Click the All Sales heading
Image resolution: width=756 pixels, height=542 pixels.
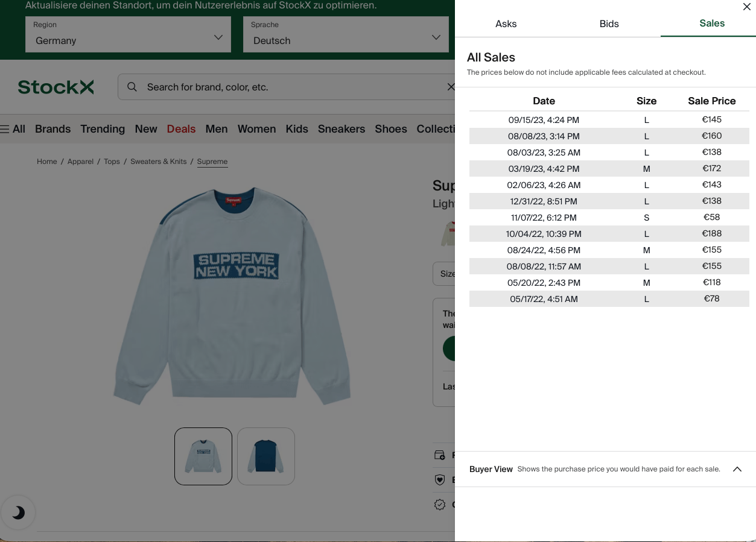click(x=491, y=57)
